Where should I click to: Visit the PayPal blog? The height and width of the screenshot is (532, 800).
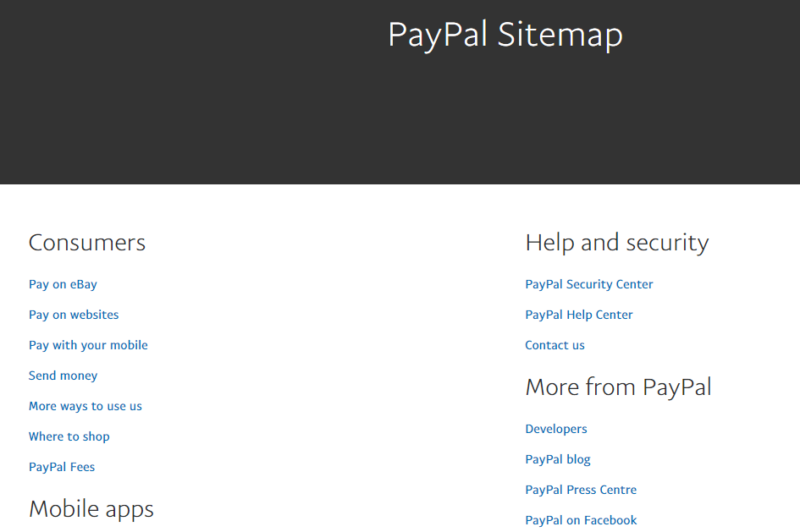(x=557, y=459)
